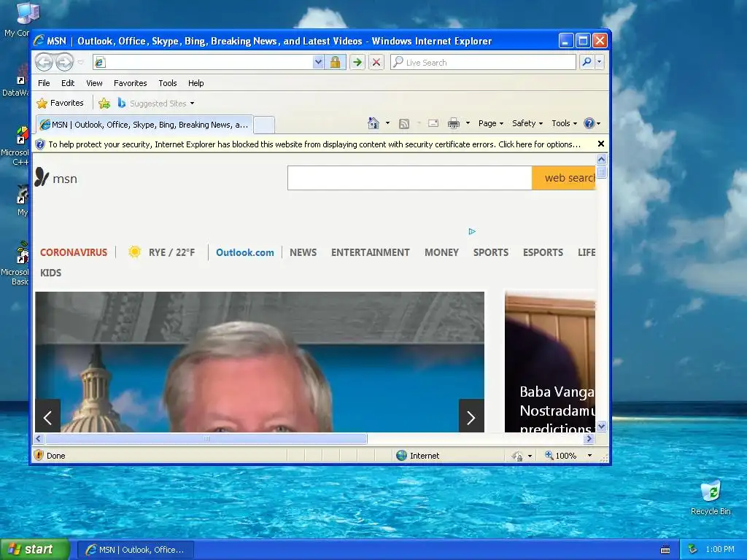This screenshot has width=747, height=560.
Task: Click the Internet zone globe icon
Action: [402, 455]
